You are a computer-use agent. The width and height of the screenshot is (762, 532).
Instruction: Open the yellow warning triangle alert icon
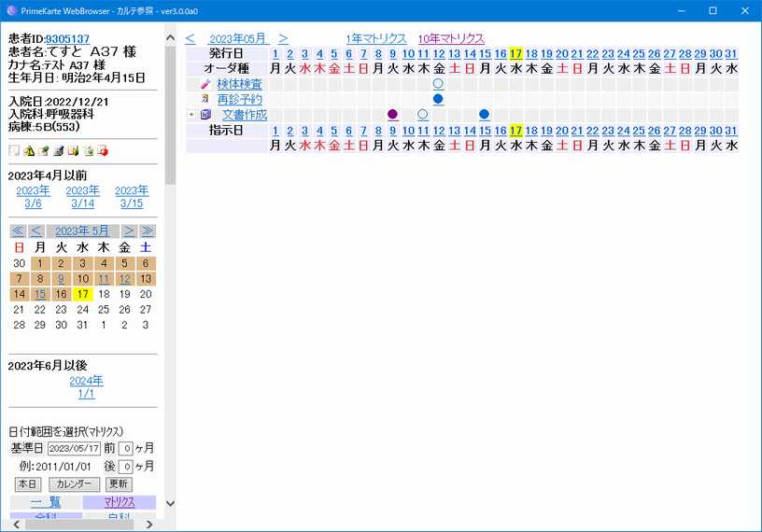29,151
